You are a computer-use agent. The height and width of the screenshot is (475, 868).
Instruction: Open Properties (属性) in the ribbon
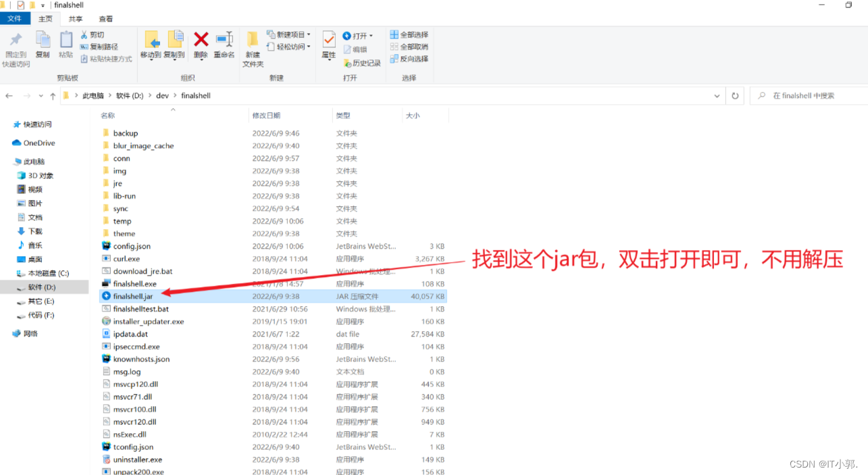pos(329,45)
